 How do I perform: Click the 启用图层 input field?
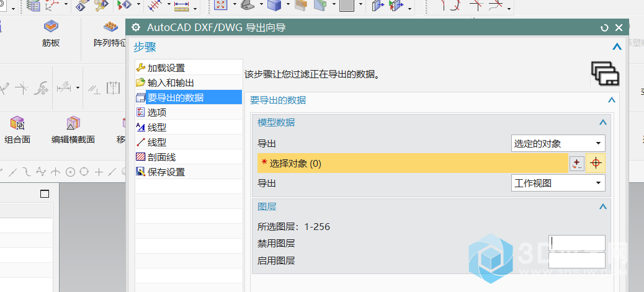pyautogui.click(x=576, y=260)
